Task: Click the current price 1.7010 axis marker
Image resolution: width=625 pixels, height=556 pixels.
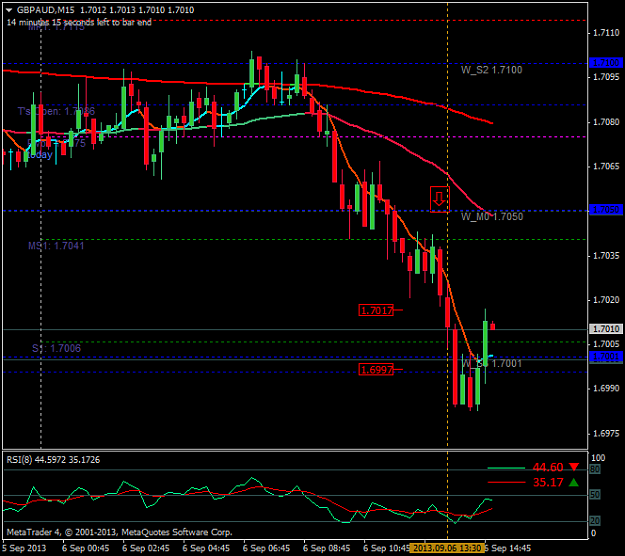Action: click(x=605, y=329)
